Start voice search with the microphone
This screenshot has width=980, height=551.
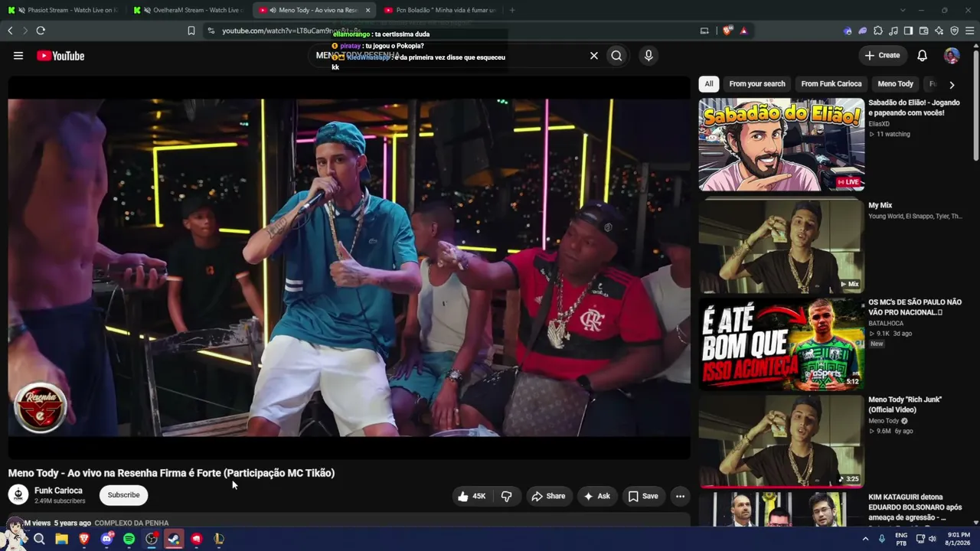(x=648, y=56)
